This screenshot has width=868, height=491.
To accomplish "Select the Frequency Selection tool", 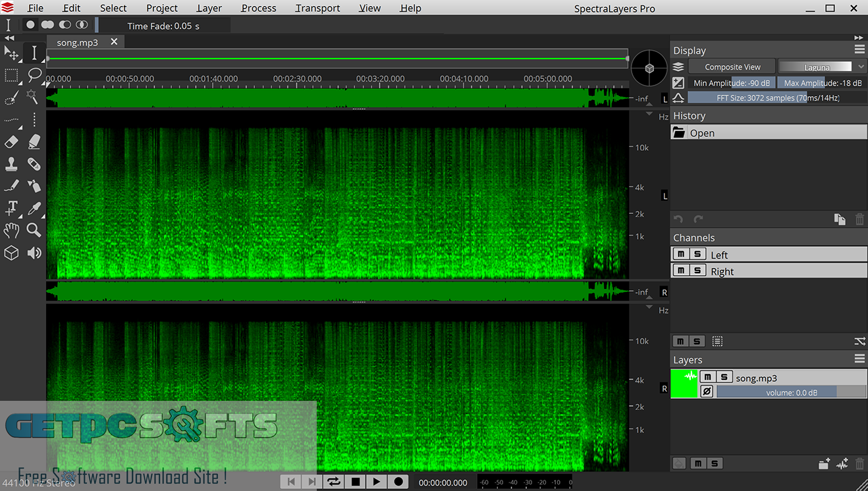I will coord(11,120).
